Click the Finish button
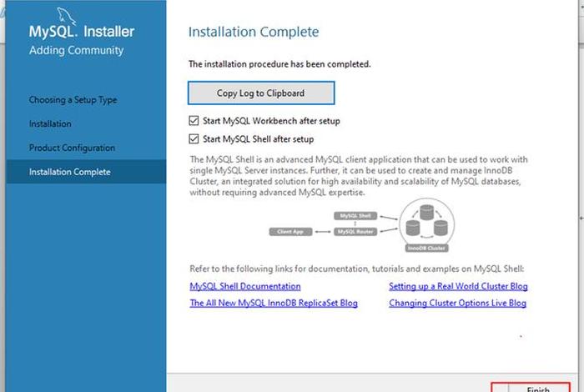Viewport: 584px width, 392px height. tap(531, 388)
